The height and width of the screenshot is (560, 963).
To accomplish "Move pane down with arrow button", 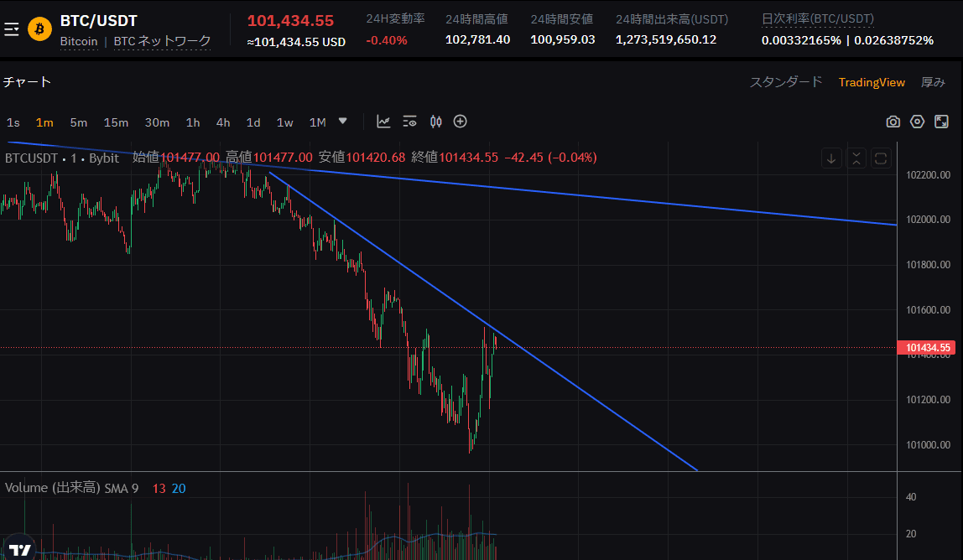I will (831, 158).
